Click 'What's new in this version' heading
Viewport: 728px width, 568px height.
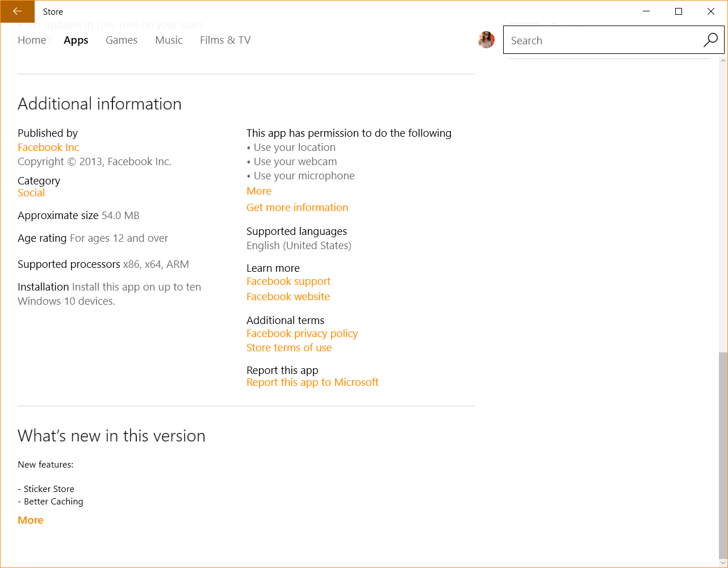pyautogui.click(x=111, y=436)
